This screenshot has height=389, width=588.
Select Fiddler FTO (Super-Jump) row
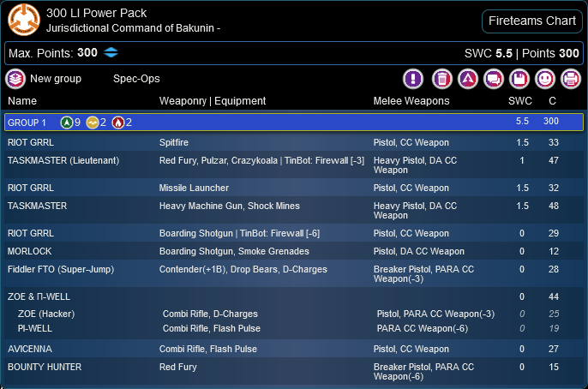294,273
